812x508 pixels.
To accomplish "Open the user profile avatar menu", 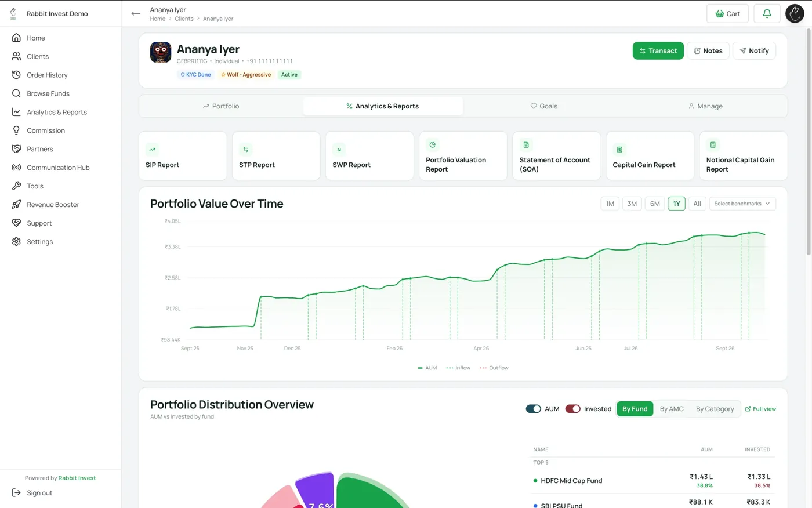I will click(x=795, y=13).
